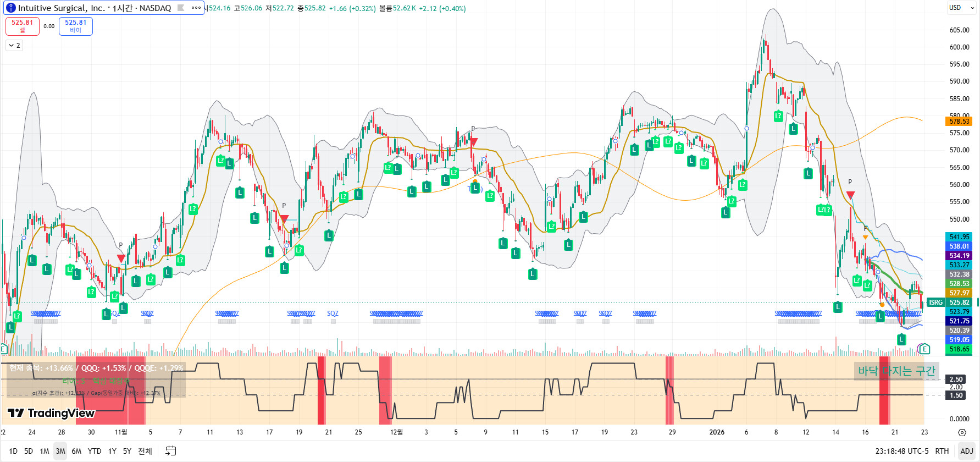This screenshot has width=980, height=462.
Task: Open the timezone menu showing 23:18:48 UTC-5
Action: coord(902,451)
